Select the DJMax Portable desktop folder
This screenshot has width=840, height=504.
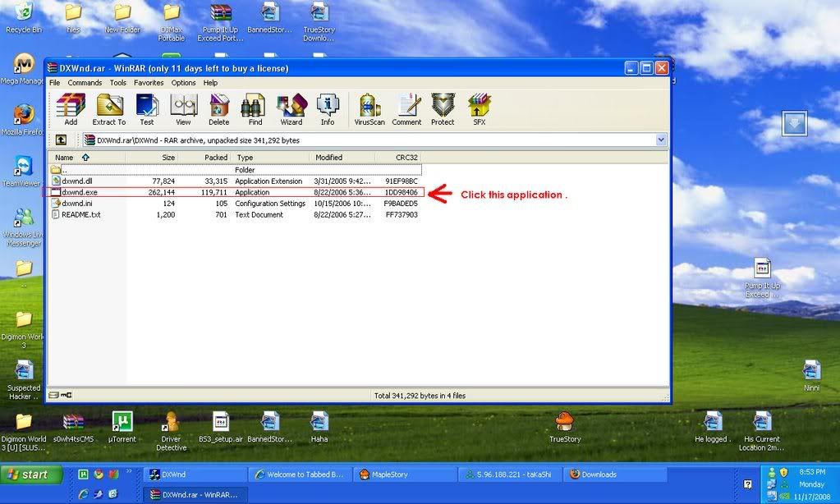[x=172, y=21]
